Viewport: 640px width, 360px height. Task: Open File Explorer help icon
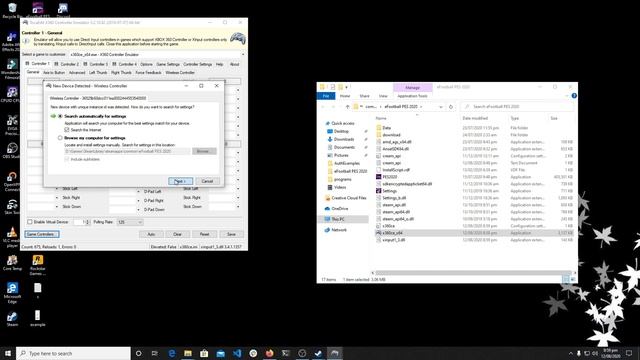coord(574,96)
